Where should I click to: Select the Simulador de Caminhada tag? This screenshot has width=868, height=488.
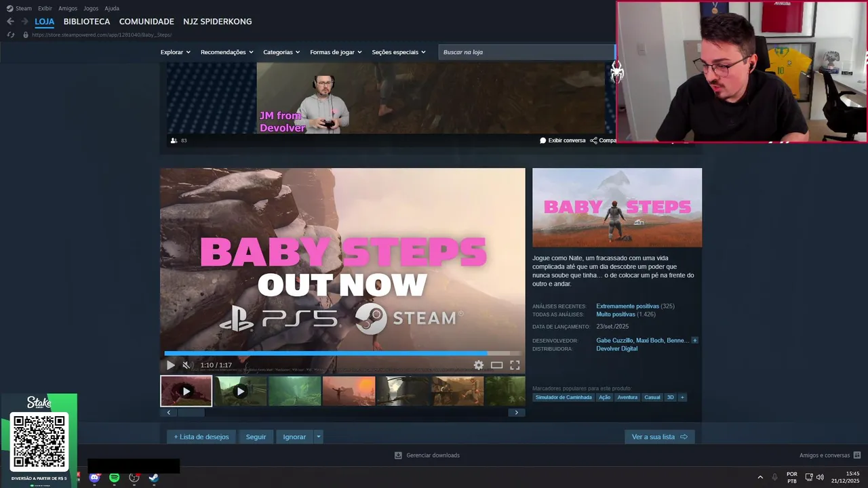click(563, 397)
